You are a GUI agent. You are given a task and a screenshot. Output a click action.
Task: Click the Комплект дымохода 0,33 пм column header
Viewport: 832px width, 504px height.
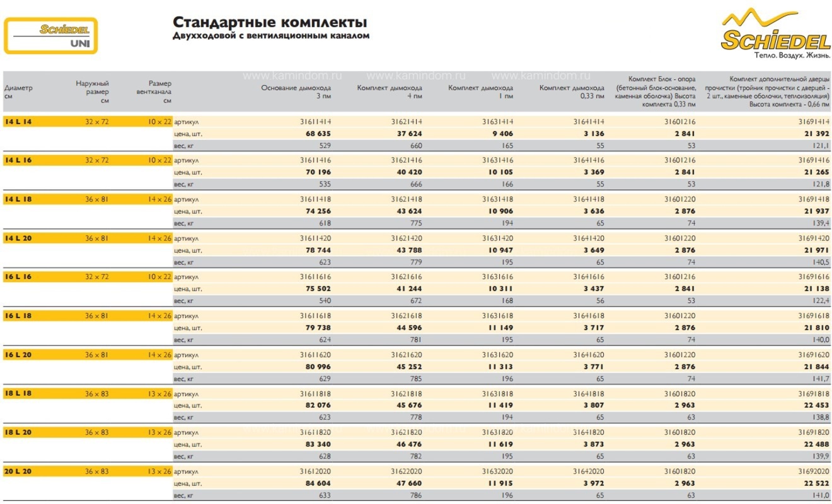point(572,92)
